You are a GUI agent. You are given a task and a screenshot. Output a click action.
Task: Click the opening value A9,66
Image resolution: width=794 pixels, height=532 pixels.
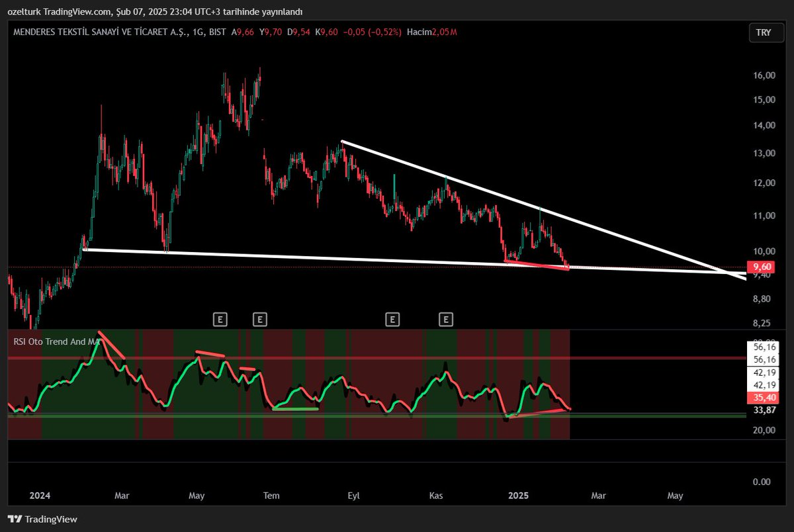pyautogui.click(x=243, y=32)
